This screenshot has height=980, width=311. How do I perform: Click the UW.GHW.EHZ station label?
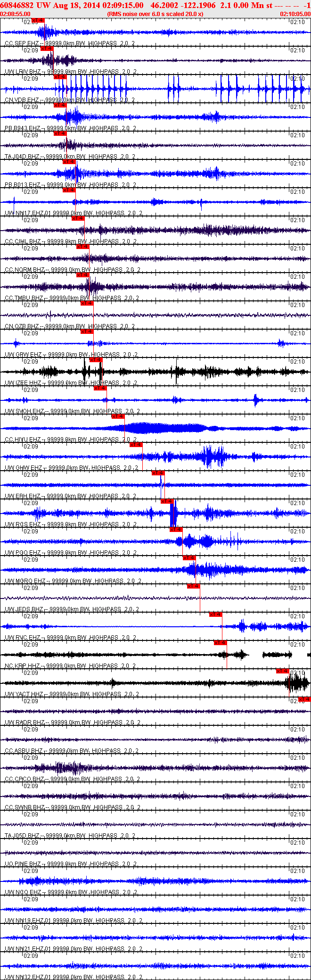coord(24,468)
